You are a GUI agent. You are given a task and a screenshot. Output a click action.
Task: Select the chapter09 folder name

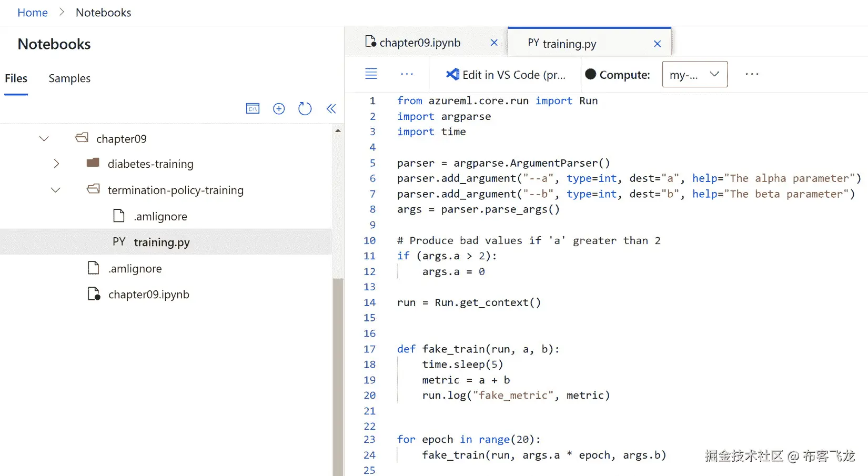[122, 139]
